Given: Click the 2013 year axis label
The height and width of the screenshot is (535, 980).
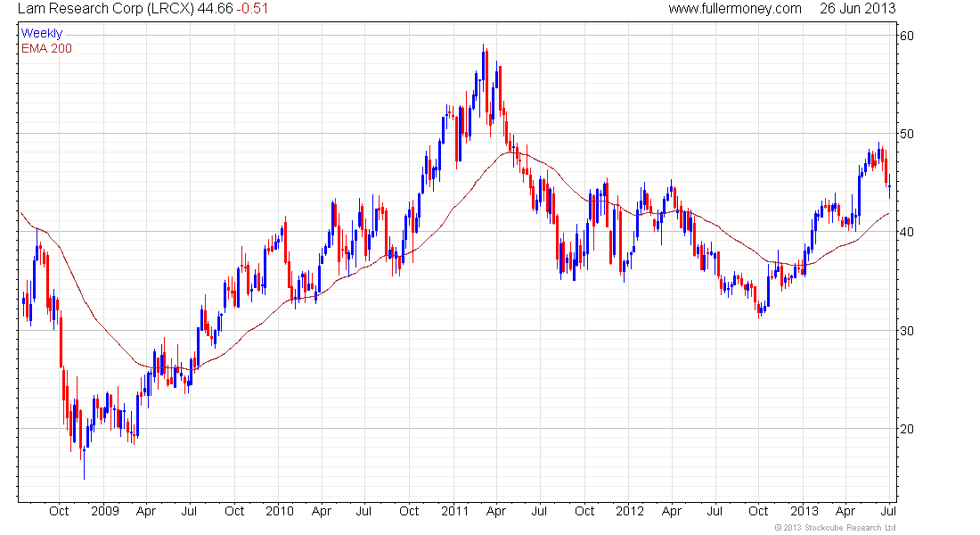Looking at the screenshot, I should tap(804, 511).
